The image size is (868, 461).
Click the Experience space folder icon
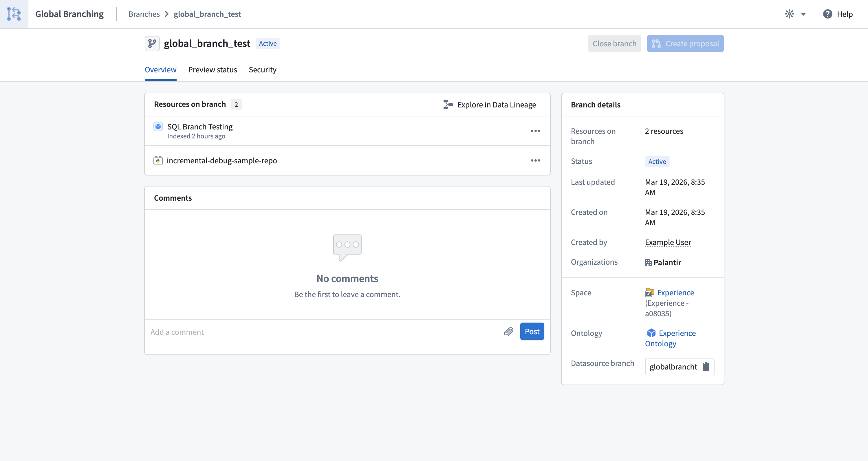click(650, 292)
